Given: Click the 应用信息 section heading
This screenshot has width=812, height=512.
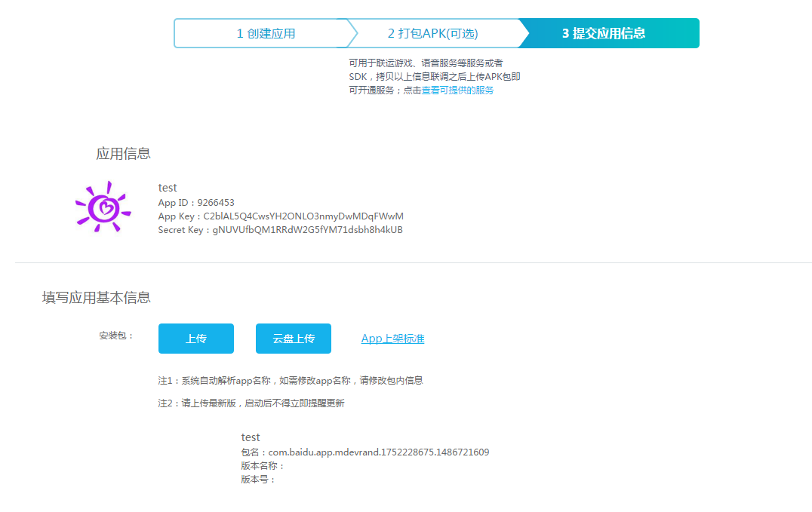Looking at the screenshot, I should (x=123, y=154).
